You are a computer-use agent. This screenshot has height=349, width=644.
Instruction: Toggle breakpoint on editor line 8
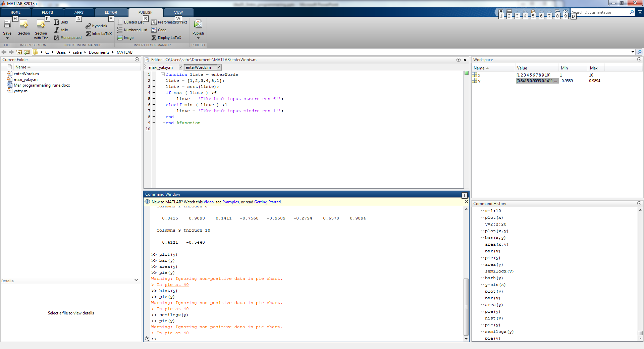point(154,117)
